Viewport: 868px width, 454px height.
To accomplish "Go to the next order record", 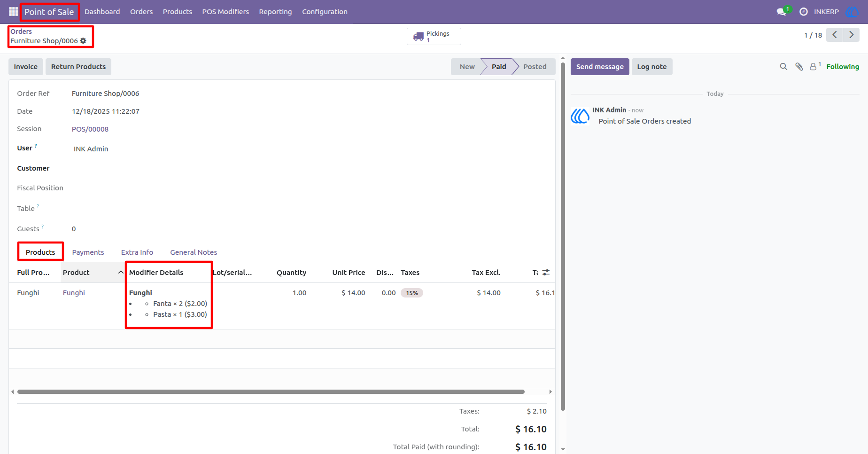I will click(x=851, y=35).
